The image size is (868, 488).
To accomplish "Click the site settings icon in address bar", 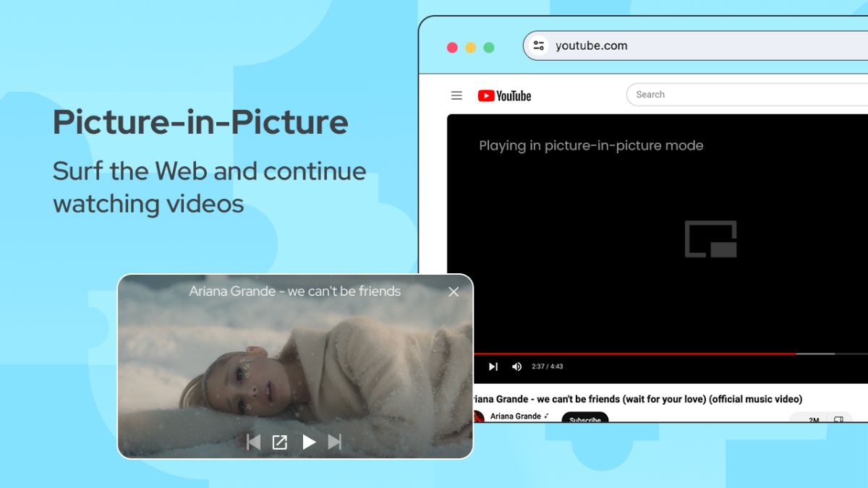I will click(539, 46).
